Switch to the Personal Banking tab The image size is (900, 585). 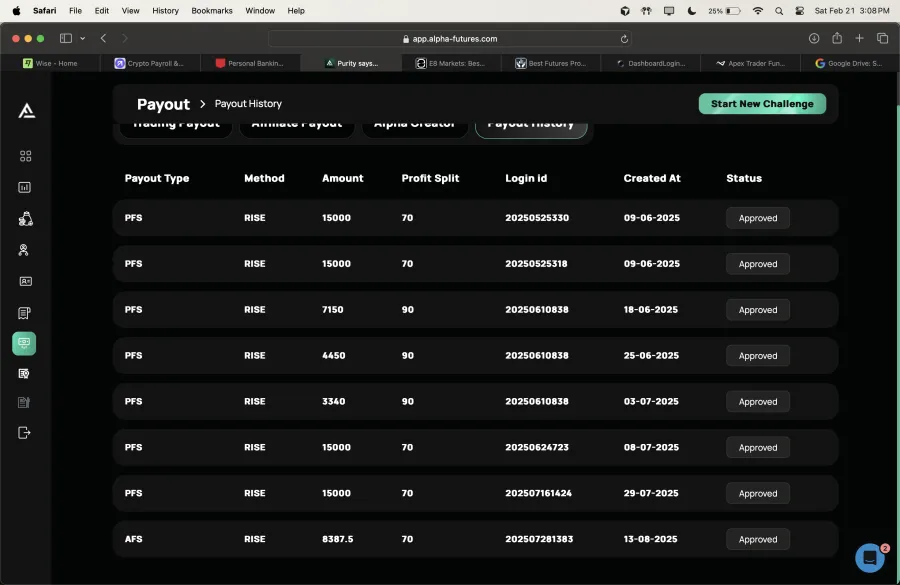[250, 63]
